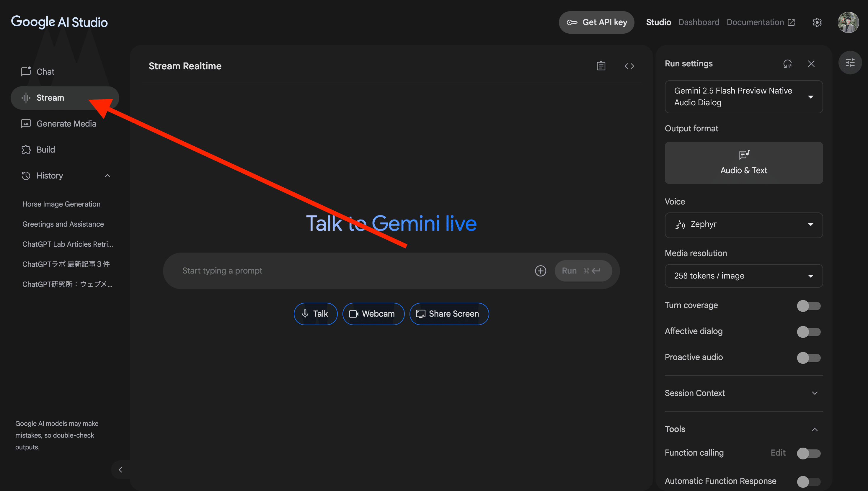Turn on the Affective dialog switch

tap(808, 331)
